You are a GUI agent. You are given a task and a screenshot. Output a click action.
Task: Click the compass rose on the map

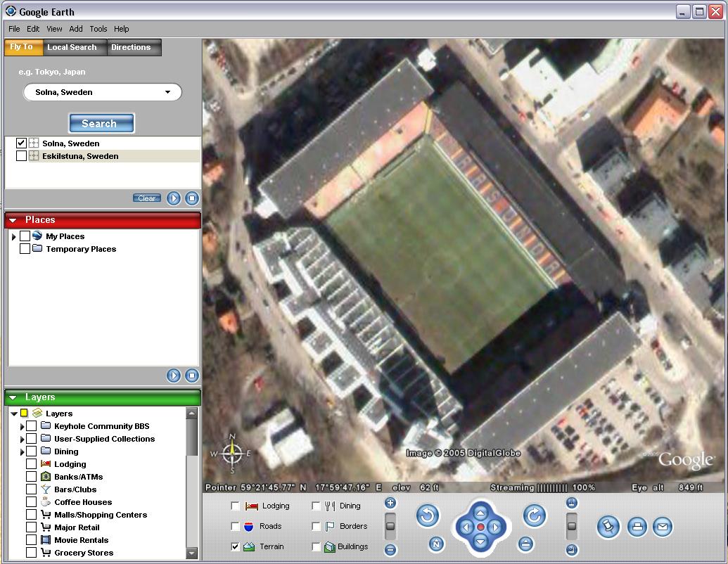coord(232,454)
